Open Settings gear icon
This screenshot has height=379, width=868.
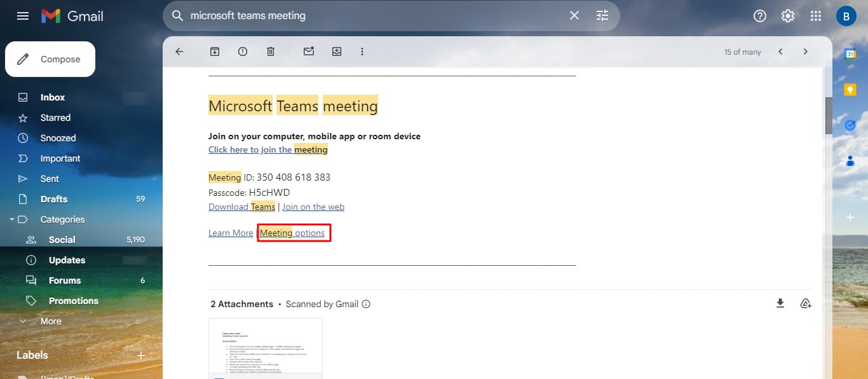pos(788,16)
